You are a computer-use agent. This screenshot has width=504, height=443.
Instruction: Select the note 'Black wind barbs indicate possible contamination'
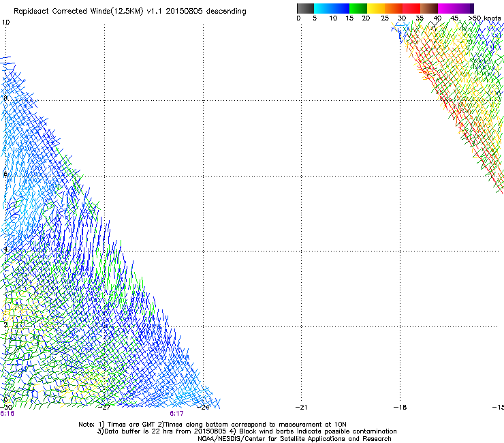coord(317,431)
